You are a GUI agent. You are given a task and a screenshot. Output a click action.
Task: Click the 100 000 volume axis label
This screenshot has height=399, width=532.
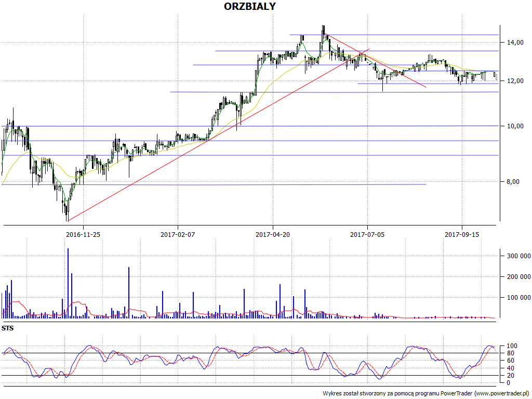(519, 298)
